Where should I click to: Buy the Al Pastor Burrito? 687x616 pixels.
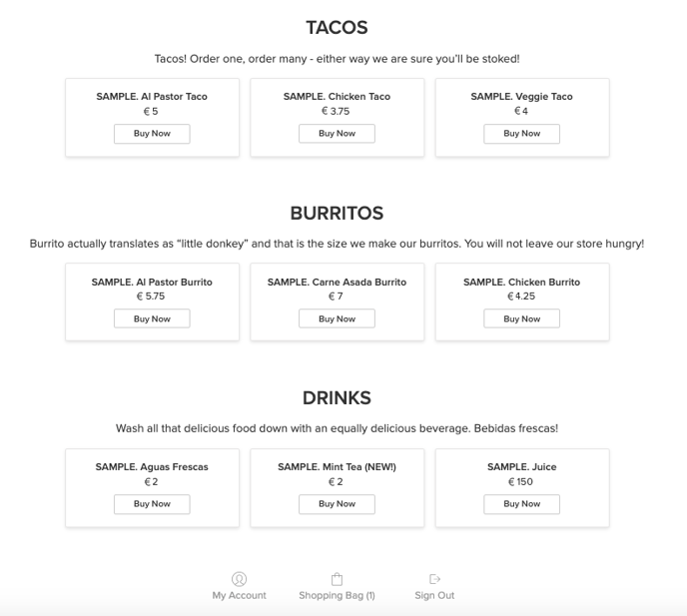(152, 319)
